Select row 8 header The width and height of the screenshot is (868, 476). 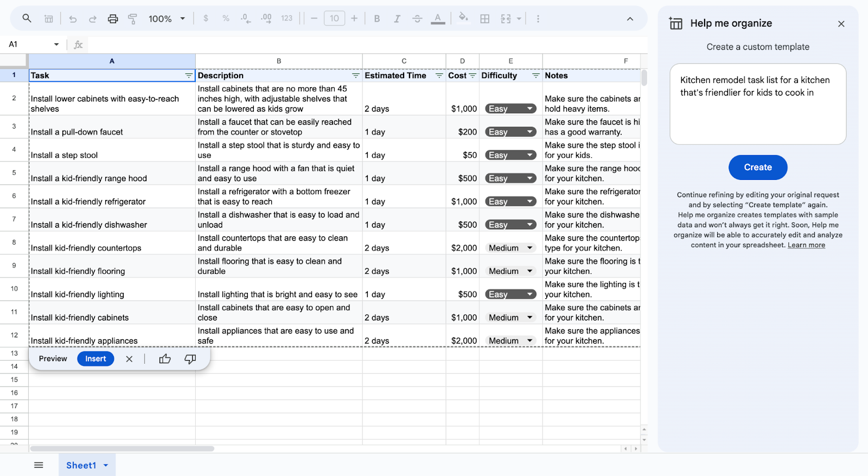(14, 242)
